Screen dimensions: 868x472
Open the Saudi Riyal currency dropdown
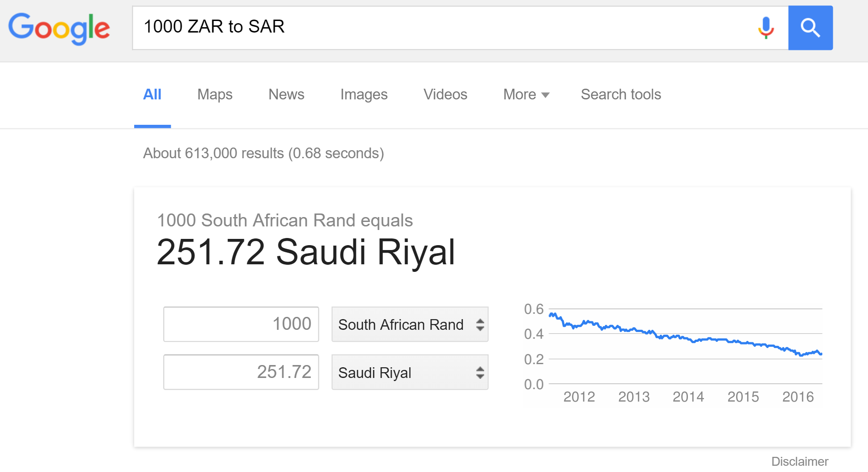(410, 372)
